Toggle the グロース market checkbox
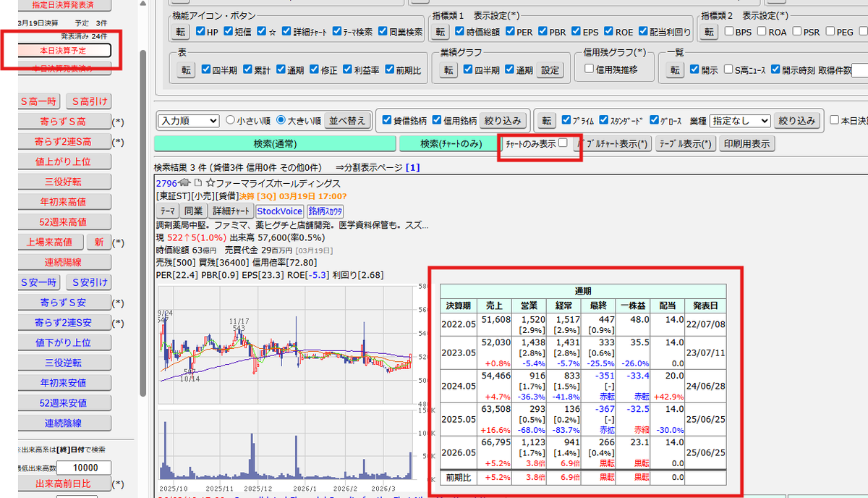The image size is (868, 498). pyautogui.click(x=655, y=119)
